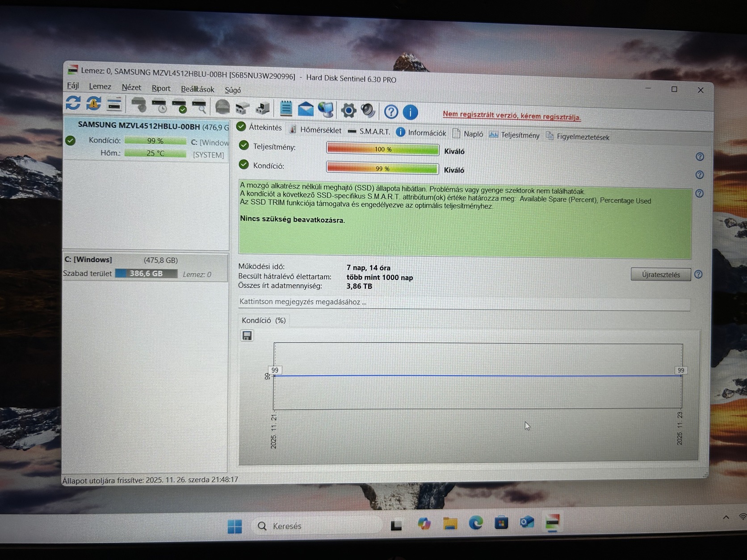Switch to the Hőmérséklet tab
747x560 pixels.
[x=315, y=130]
